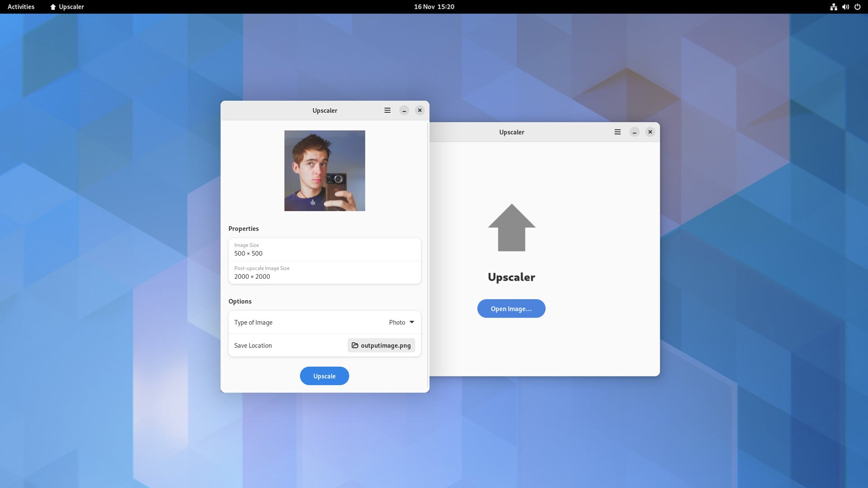Image resolution: width=868 pixels, height=488 pixels.
Task: Click the folder icon on the save location button
Action: tap(355, 345)
